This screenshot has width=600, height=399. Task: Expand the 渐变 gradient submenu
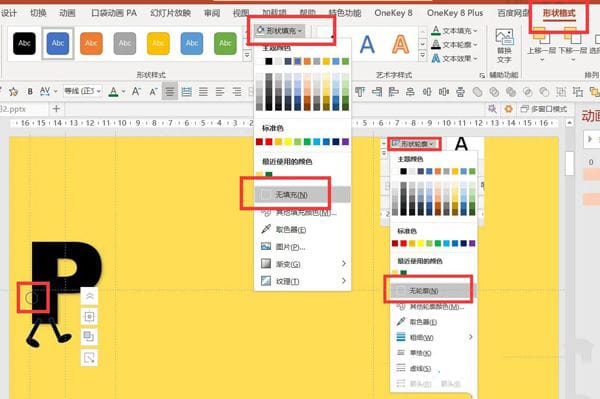[303, 264]
